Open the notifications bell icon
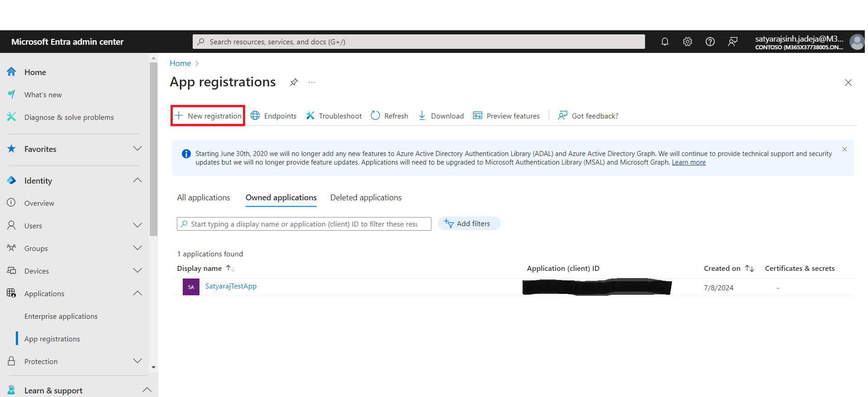The width and height of the screenshot is (868, 397). [664, 42]
